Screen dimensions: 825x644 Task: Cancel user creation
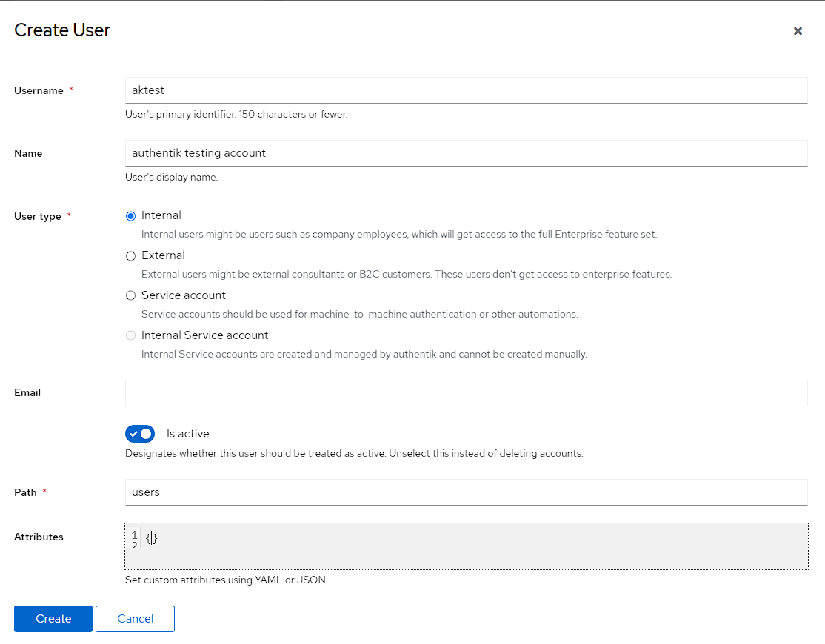[x=135, y=619]
